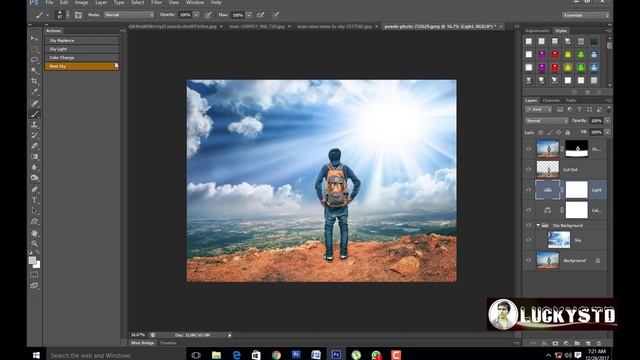640x360 pixels.
Task: Select the Rectangular Marquee tool
Action: coord(34,49)
